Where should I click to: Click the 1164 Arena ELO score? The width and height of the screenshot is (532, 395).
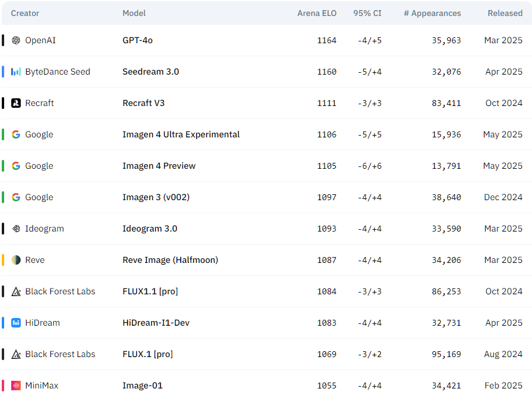click(x=327, y=40)
